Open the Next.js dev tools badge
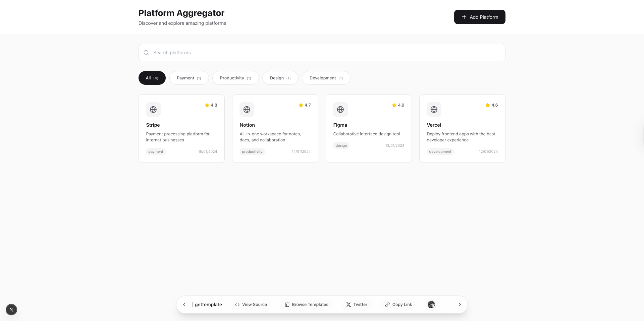 (x=11, y=310)
